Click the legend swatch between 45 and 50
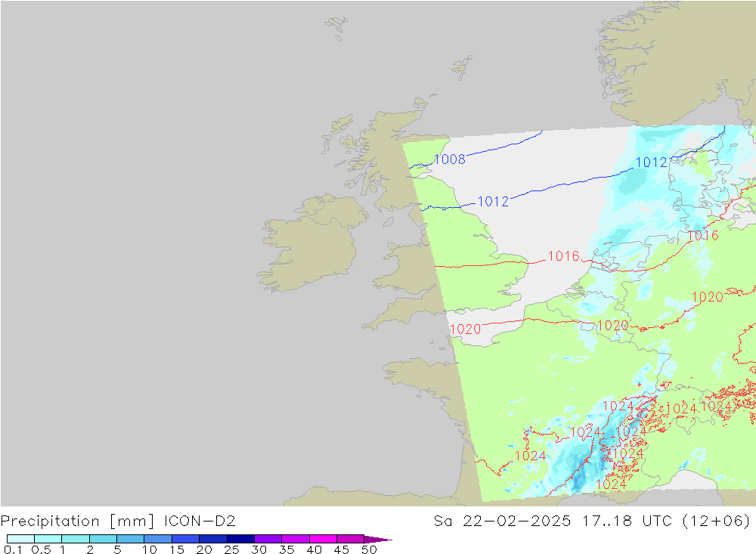This screenshot has width=756, height=554. point(351,539)
